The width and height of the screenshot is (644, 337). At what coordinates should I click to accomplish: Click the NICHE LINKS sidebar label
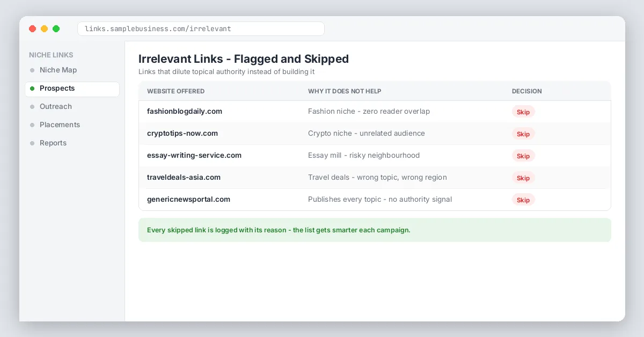tap(51, 55)
